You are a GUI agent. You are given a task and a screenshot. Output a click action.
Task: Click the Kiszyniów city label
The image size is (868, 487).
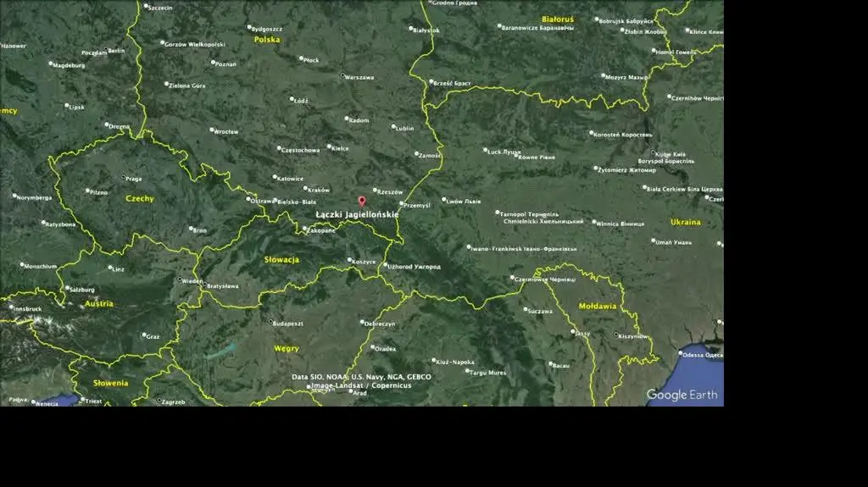(x=633, y=336)
